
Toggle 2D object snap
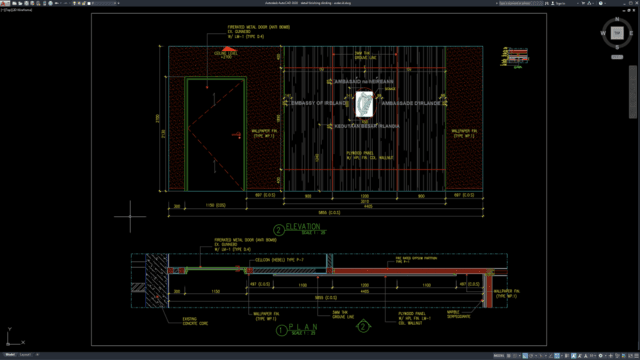click(557, 356)
